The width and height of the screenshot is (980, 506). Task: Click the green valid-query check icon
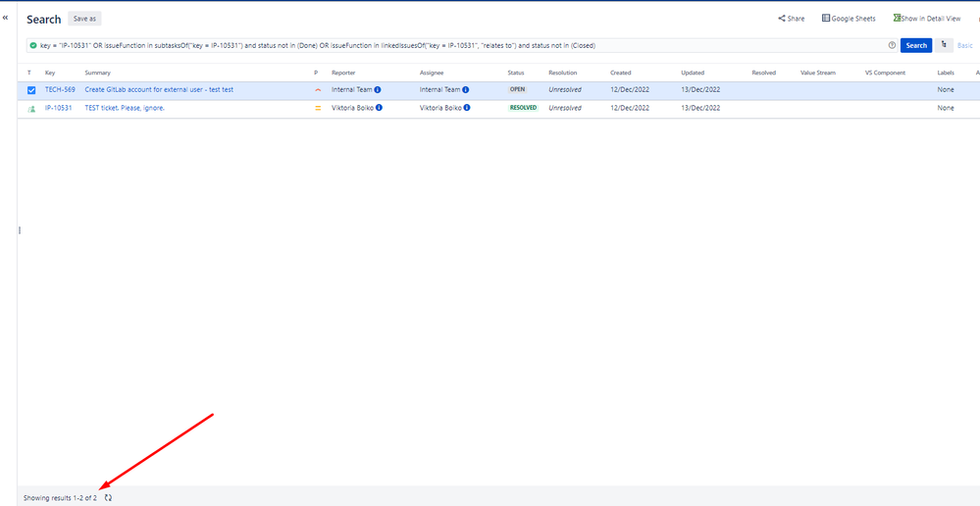coord(33,46)
